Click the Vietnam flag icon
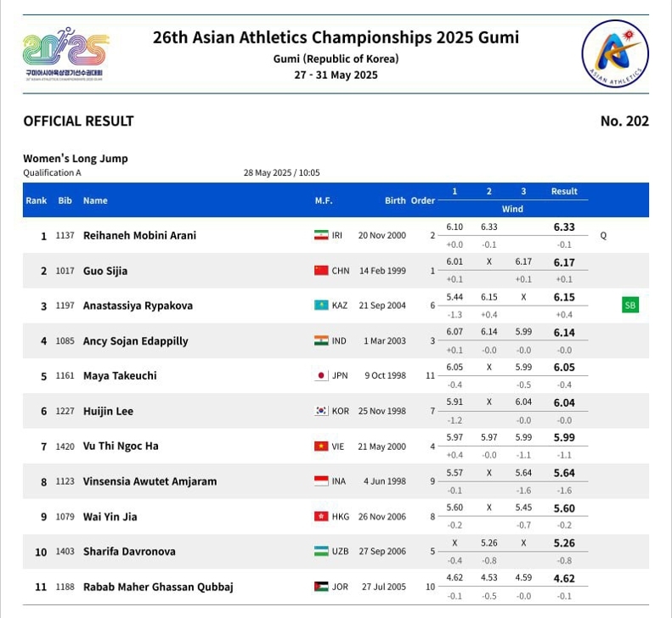The height and width of the screenshot is (618, 672). 321,447
